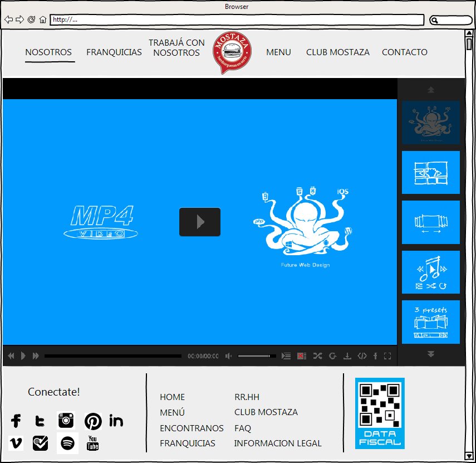Click the browser URL address field
The height and width of the screenshot is (463, 476).
tap(237, 20)
